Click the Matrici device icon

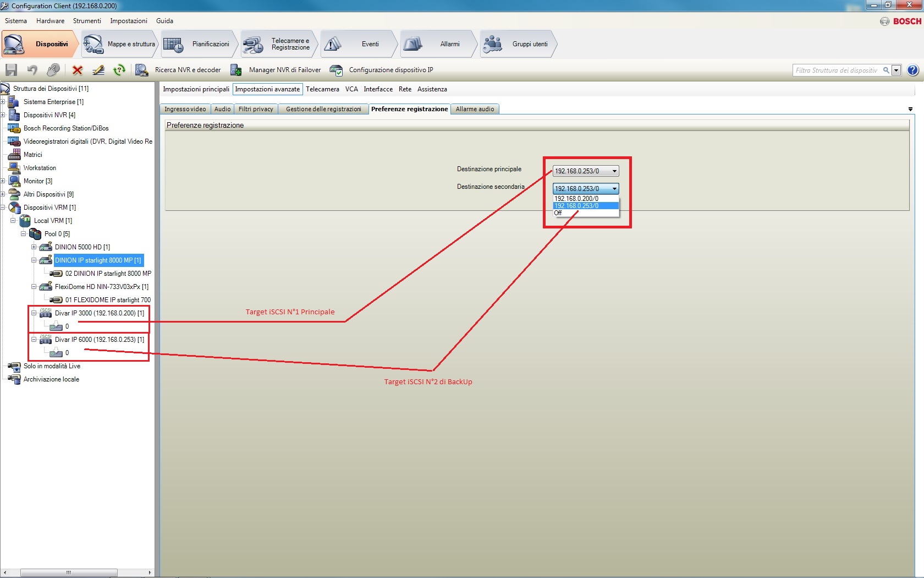(x=14, y=155)
